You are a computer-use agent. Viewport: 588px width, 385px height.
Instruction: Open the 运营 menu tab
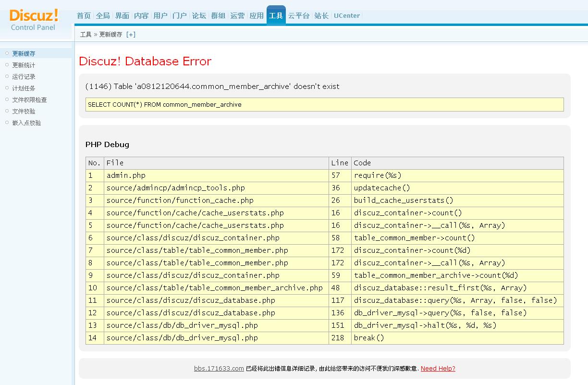(x=237, y=16)
